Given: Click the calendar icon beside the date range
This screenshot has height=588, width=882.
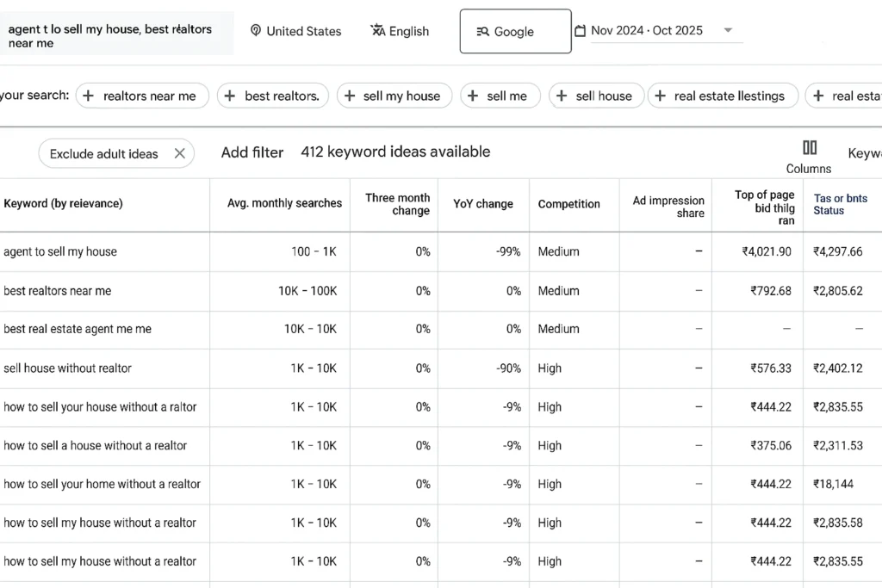Looking at the screenshot, I should pos(581,31).
